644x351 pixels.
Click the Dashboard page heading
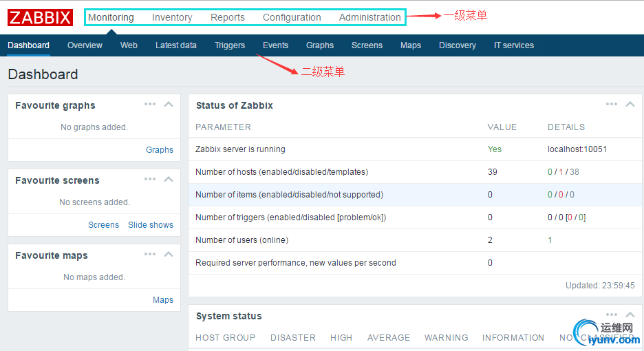(x=43, y=74)
